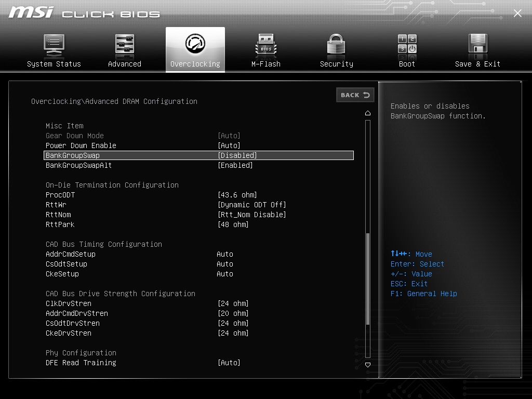
Task: Select the AddrCmdDrvStren setting
Action: tap(77, 313)
